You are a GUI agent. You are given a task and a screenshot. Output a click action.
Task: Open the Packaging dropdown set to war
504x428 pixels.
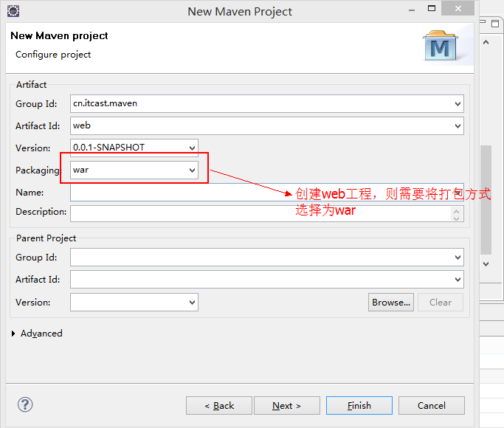pyautogui.click(x=193, y=170)
